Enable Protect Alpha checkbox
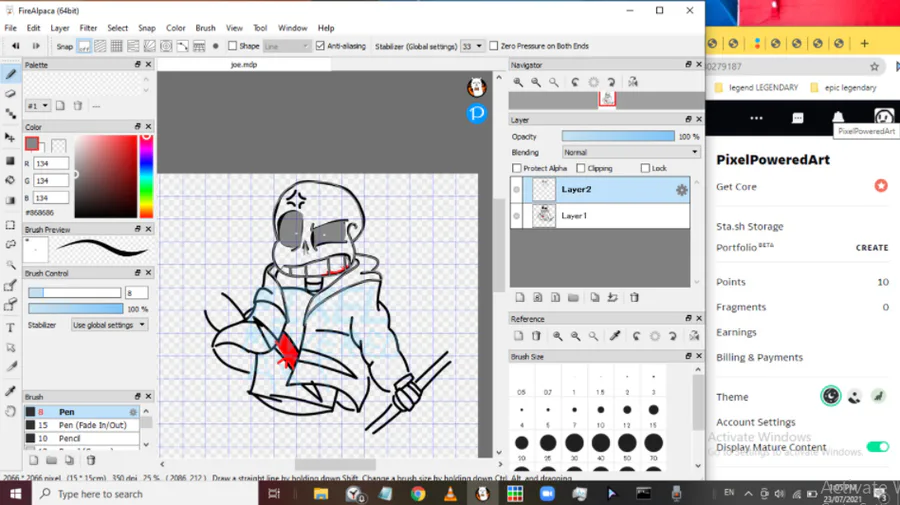Viewport: 900px width, 505px height. [517, 168]
